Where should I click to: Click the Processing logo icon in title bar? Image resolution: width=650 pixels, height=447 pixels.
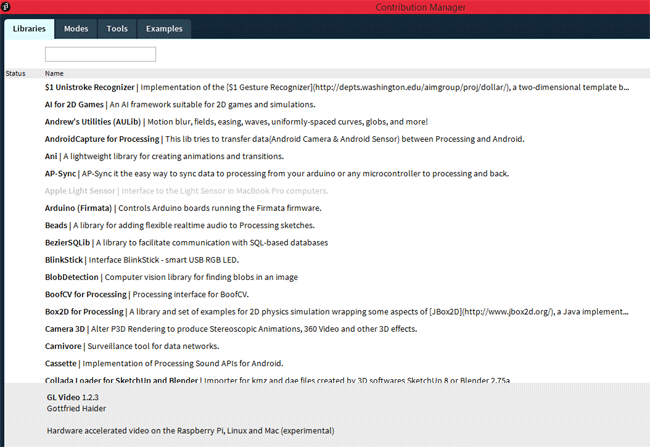tap(7, 7)
